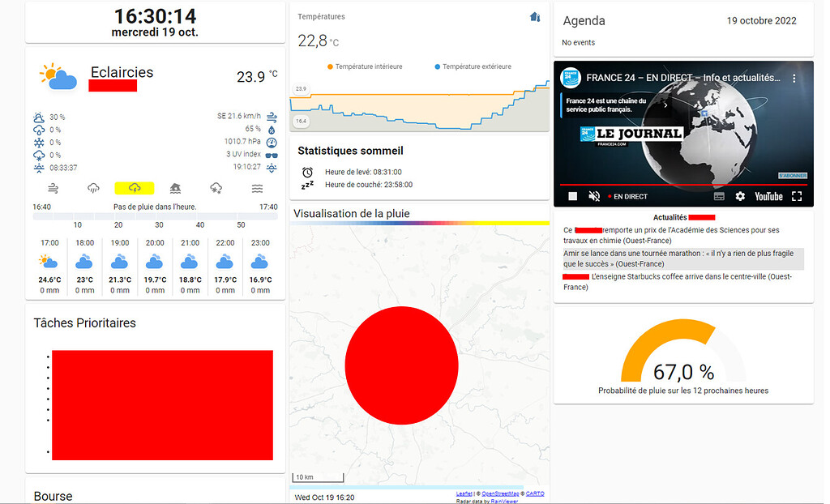The height and width of the screenshot is (504, 830).
Task: Unmute the France 24 live stream
Action: (593, 196)
